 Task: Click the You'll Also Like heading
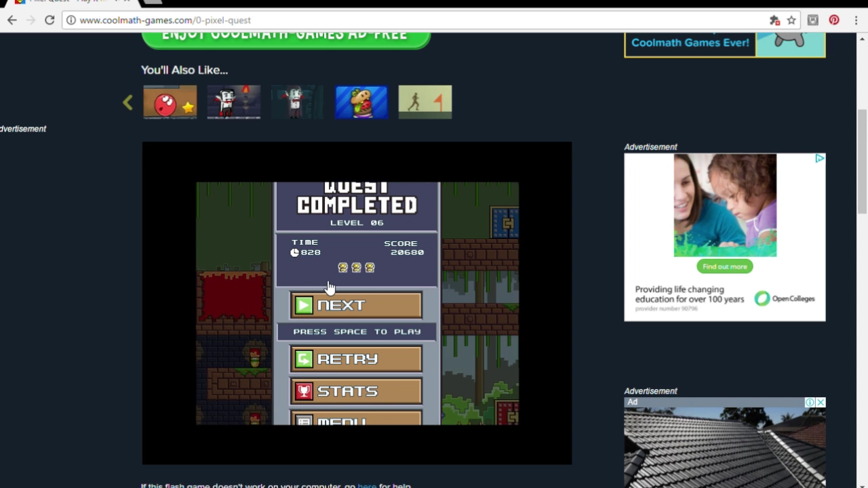coord(184,70)
